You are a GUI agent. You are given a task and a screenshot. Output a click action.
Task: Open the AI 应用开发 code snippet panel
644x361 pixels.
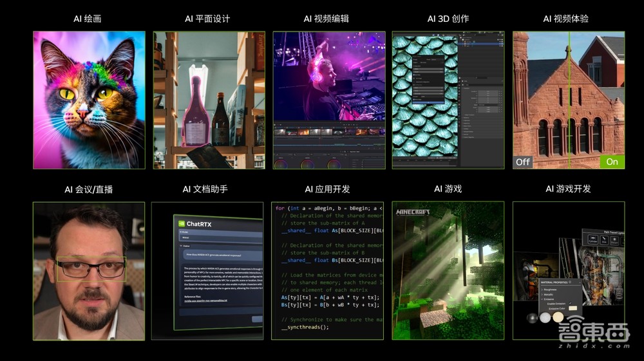(327, 270)
